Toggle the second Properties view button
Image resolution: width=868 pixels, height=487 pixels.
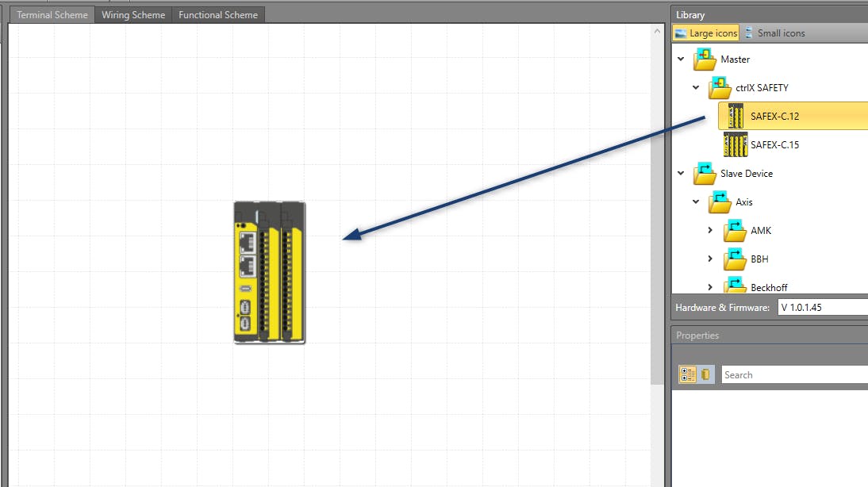(x=706, y=374)
